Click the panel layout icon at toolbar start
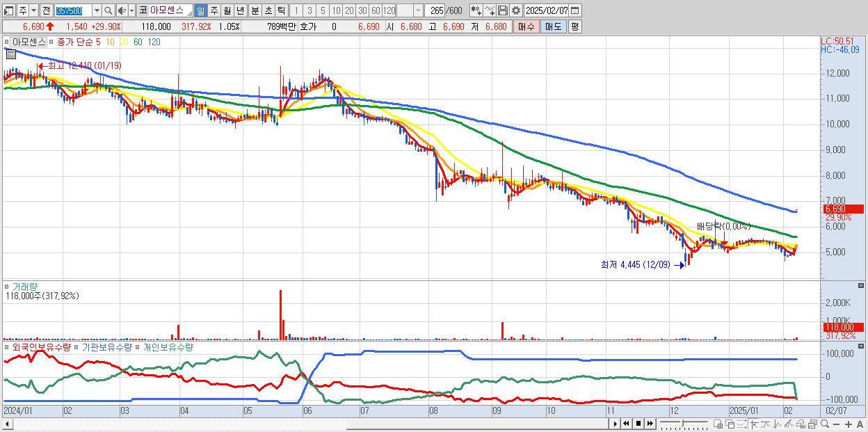This screenshot has height=432, width=868. point(8,10)
